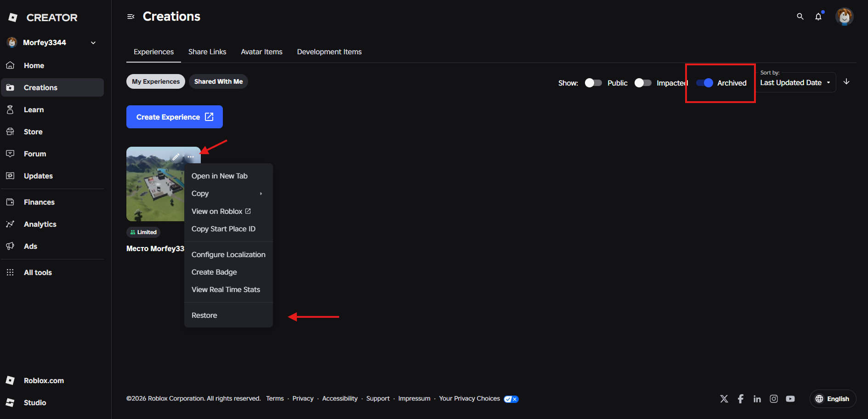Select Create Badge menu entry

228,272
